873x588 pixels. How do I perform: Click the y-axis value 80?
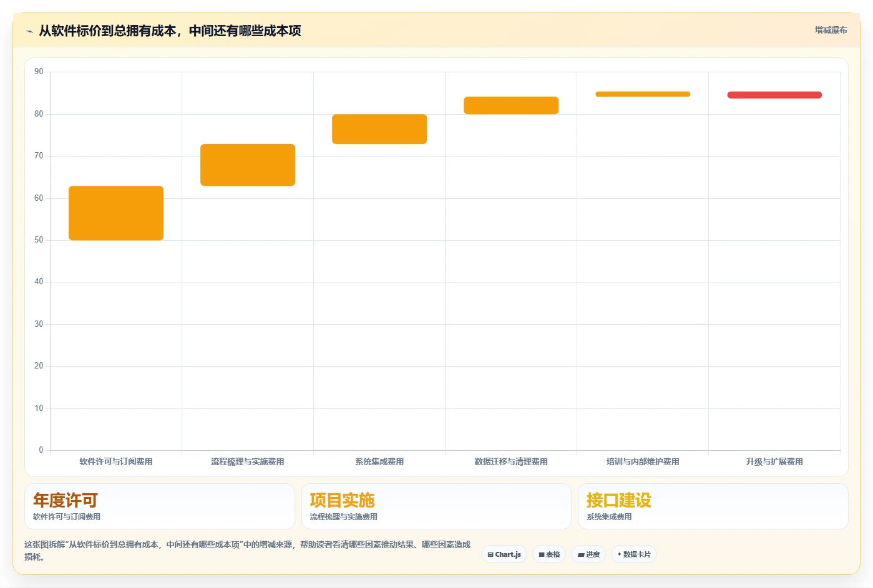[x=39, y=114]
